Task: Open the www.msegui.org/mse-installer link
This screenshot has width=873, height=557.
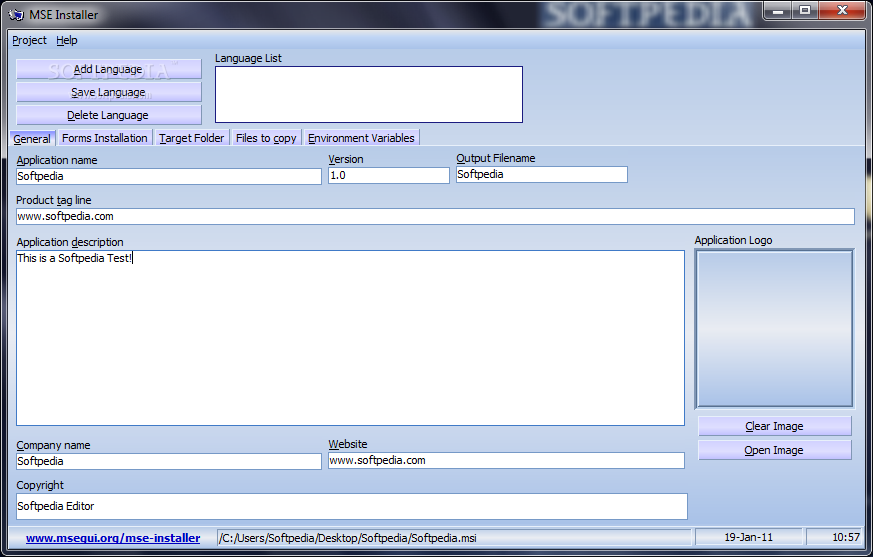Action: tap(113, 538)
